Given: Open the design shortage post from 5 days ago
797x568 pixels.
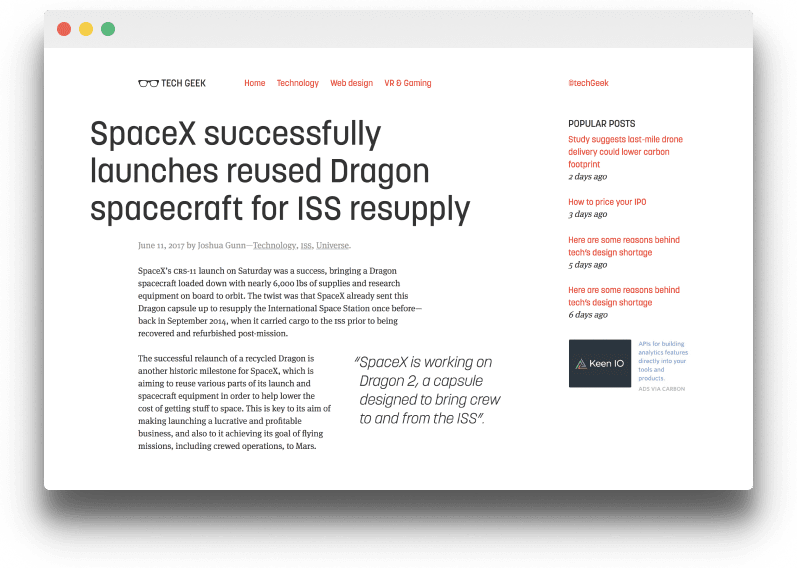Looking at the screenshot, I should coord(624,246).
